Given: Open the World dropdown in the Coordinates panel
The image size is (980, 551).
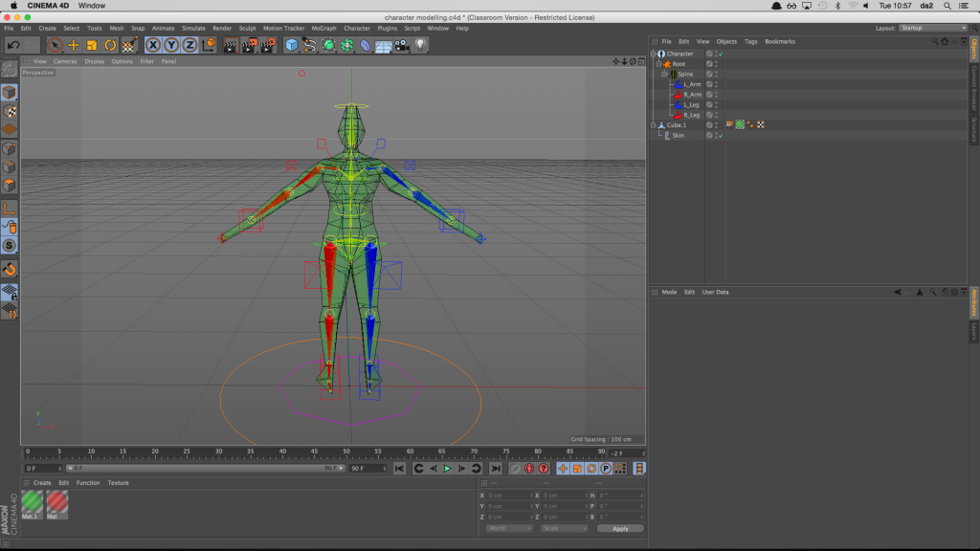Looking at the screenshot, I should click(x=507, y=527).
